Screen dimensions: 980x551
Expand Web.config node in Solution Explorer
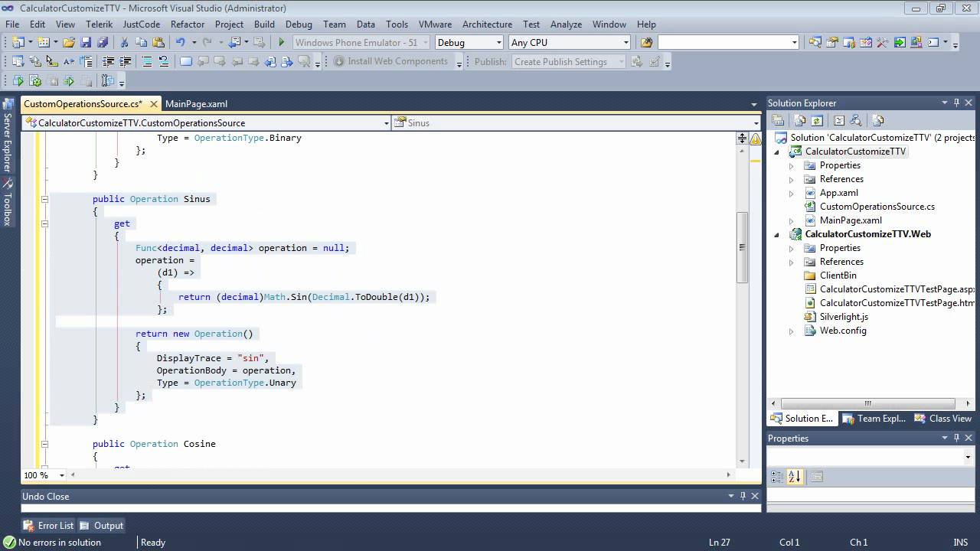pos(792,331)
